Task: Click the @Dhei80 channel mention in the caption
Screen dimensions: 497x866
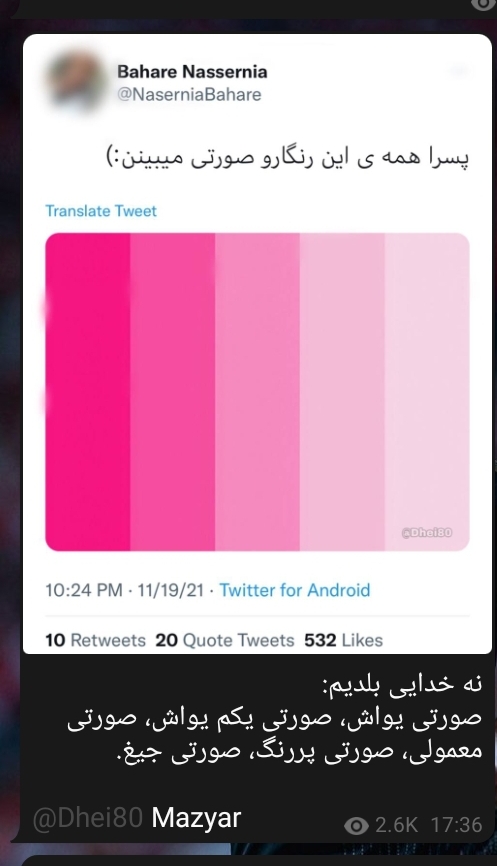Action: click(88, 818)
